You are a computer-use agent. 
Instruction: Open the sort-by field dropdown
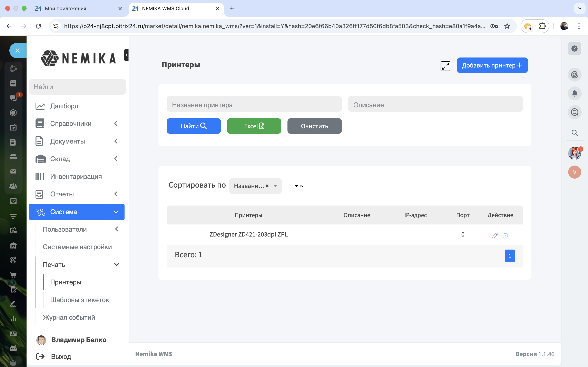[x=275, y=186]
